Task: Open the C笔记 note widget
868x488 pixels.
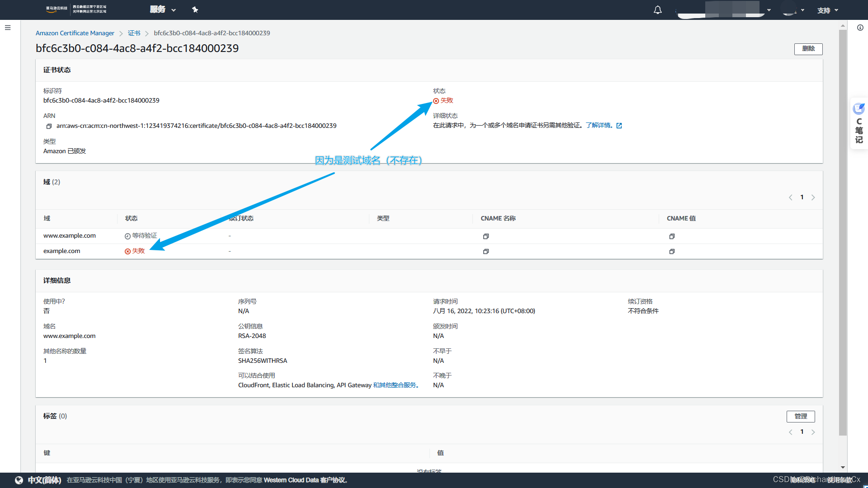Action: 859,124
